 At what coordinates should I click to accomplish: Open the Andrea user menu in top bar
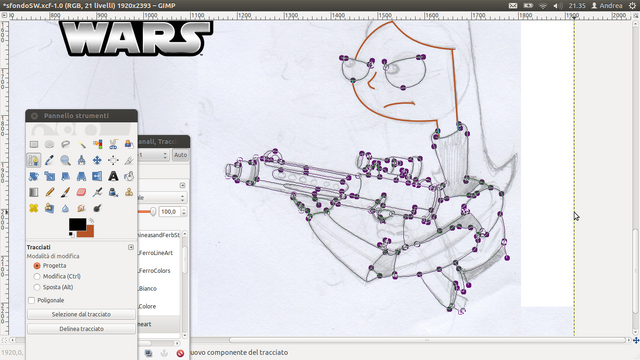[607, 5]
